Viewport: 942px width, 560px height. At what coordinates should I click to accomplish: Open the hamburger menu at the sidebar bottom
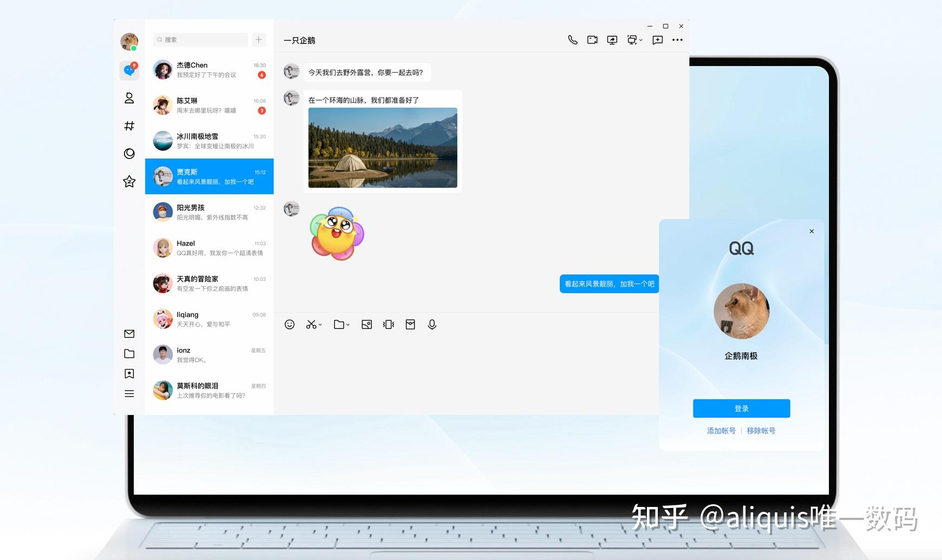click(x=129, y=393)
